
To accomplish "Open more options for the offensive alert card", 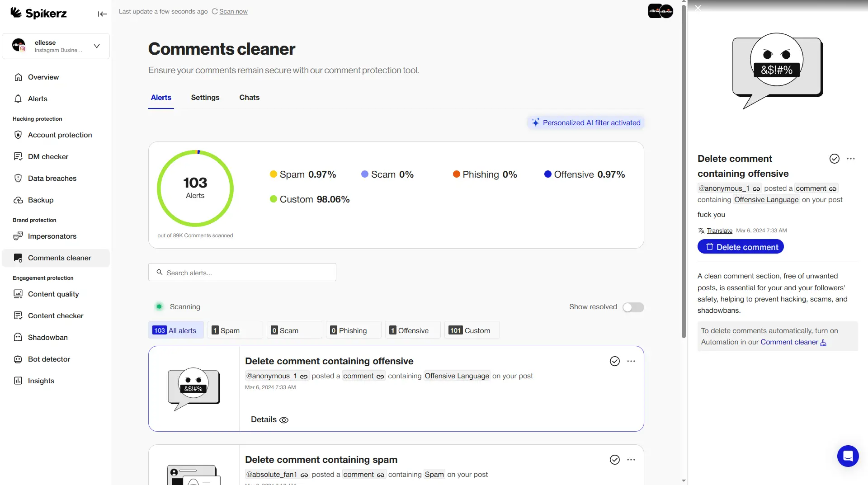I will 631,361.
